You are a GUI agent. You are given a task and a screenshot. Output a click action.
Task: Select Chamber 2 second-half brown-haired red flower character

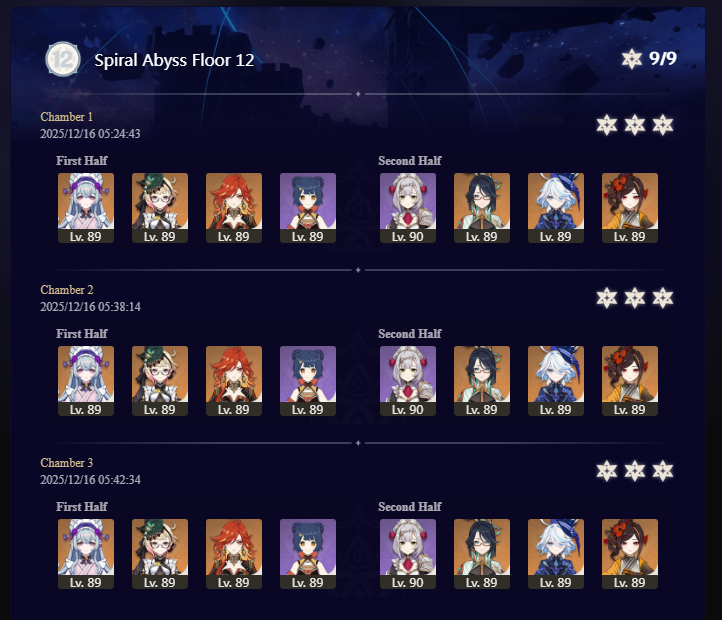click(630, 381)
